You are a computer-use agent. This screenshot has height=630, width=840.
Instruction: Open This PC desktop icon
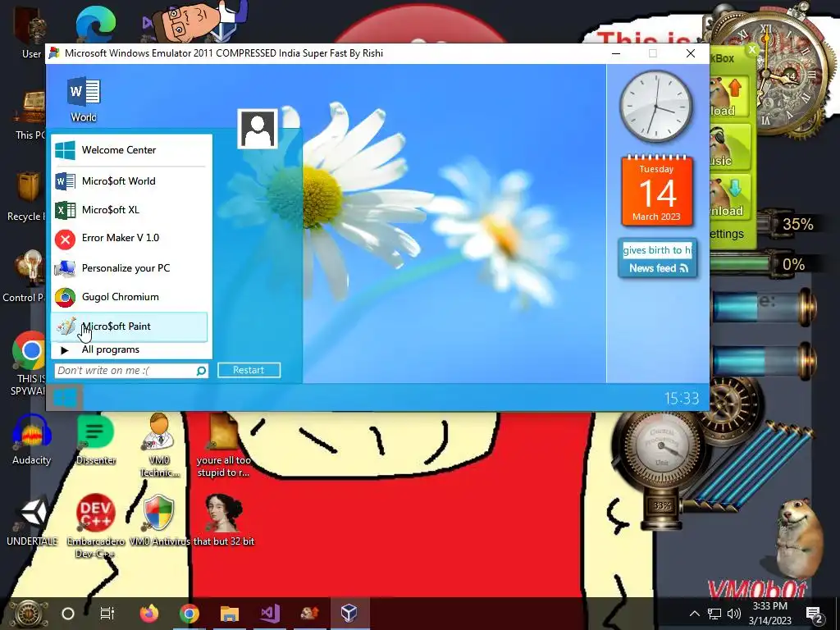click(31, 115)
